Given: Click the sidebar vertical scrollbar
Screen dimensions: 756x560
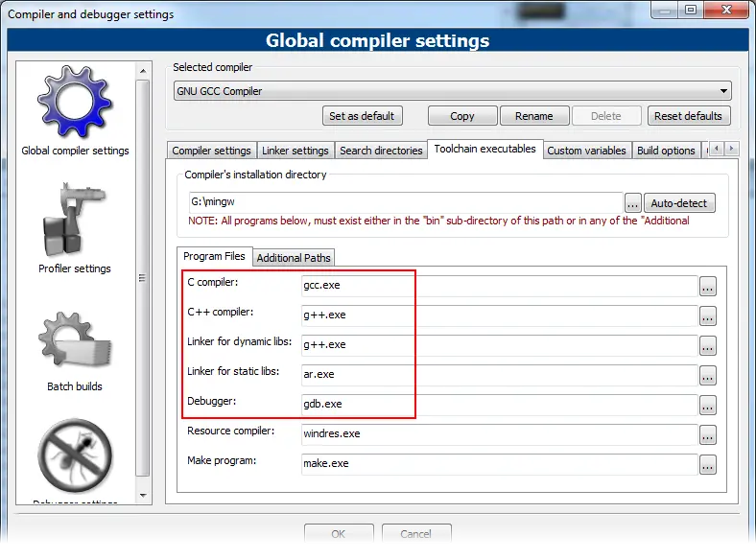Looking at the screenshot, I should click(x=143, y=278).
